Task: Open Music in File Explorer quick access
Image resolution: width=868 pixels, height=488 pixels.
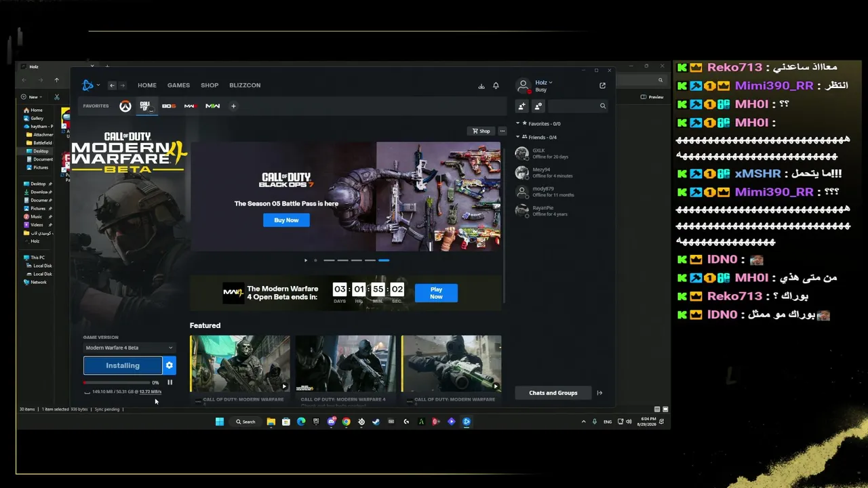Action: pos(33,217)
